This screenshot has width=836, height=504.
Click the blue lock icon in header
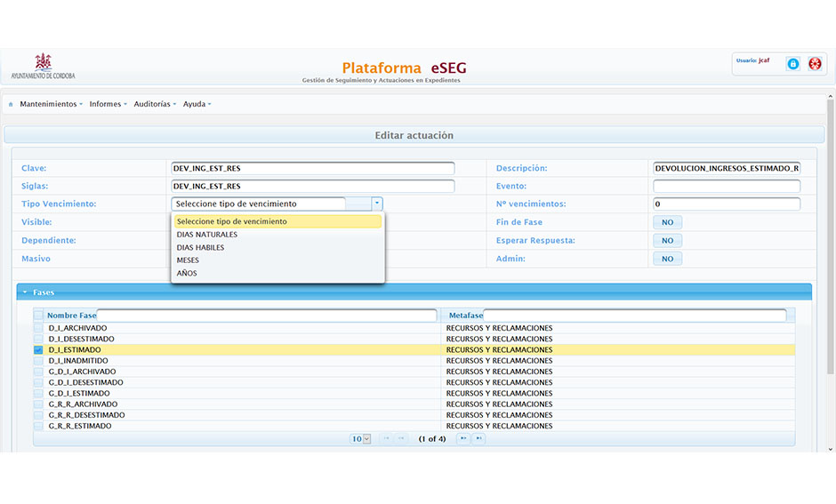click(792, 64)
